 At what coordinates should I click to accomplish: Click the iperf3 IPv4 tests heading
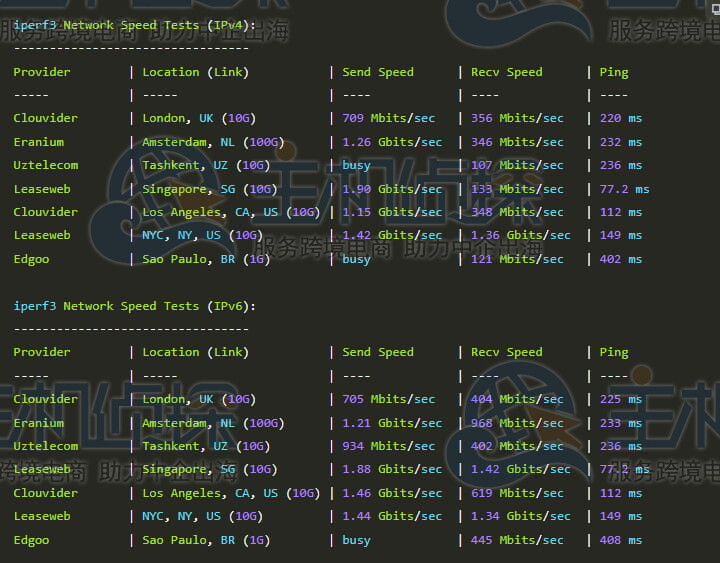[x=134, y=25]
